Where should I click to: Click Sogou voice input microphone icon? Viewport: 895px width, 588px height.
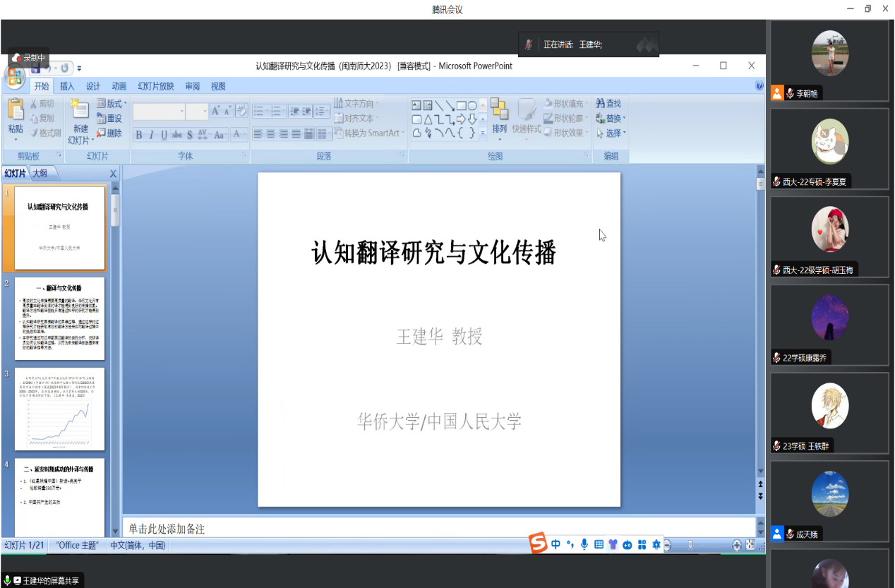coord(584,544)
